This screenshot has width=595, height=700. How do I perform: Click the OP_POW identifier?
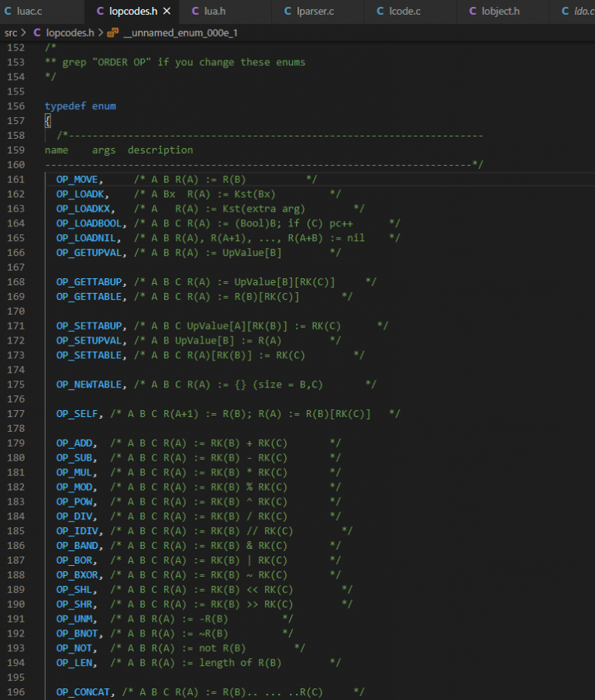point(74,502)
